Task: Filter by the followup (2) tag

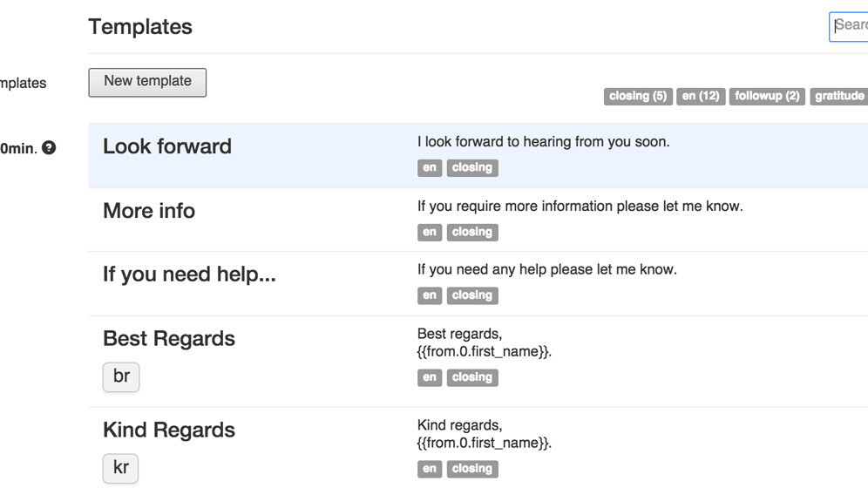Action: tap(767, 96)
